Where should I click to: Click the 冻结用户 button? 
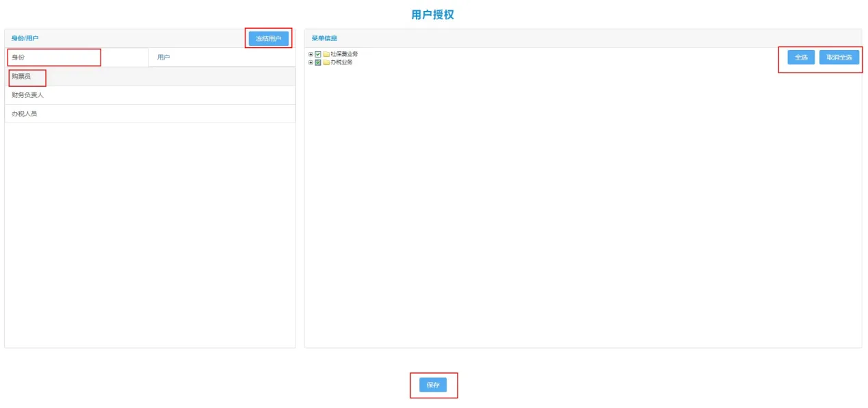[268, 39]
